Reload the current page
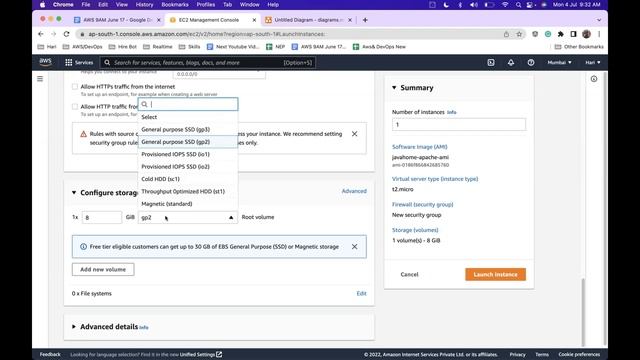Viewport: 640px width, 360px height. 66,34
